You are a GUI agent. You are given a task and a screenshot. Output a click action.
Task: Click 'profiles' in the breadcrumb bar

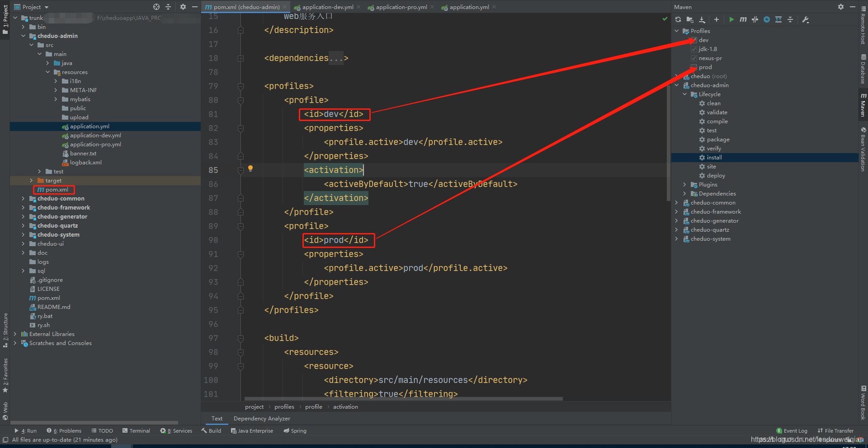(284, 407)
